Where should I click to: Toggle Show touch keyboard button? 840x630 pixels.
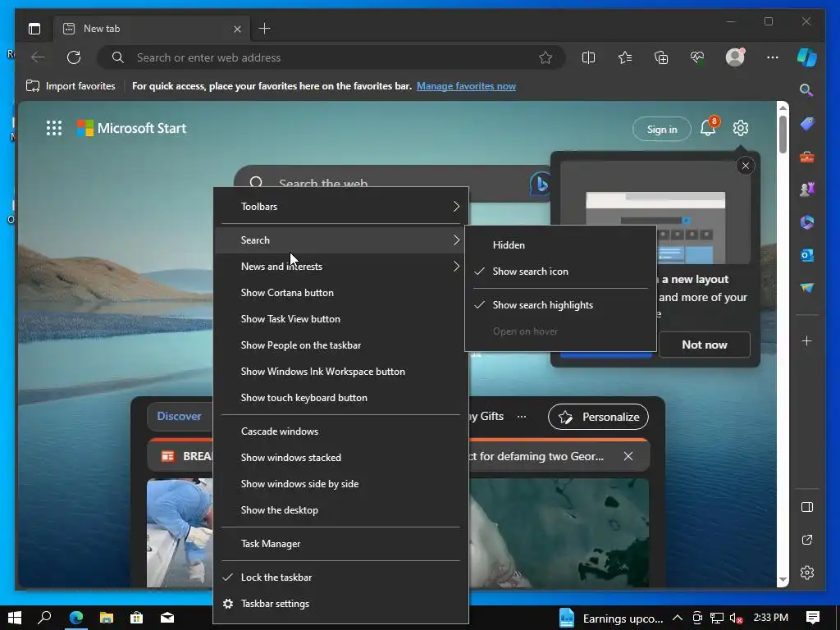click(340, 398)
